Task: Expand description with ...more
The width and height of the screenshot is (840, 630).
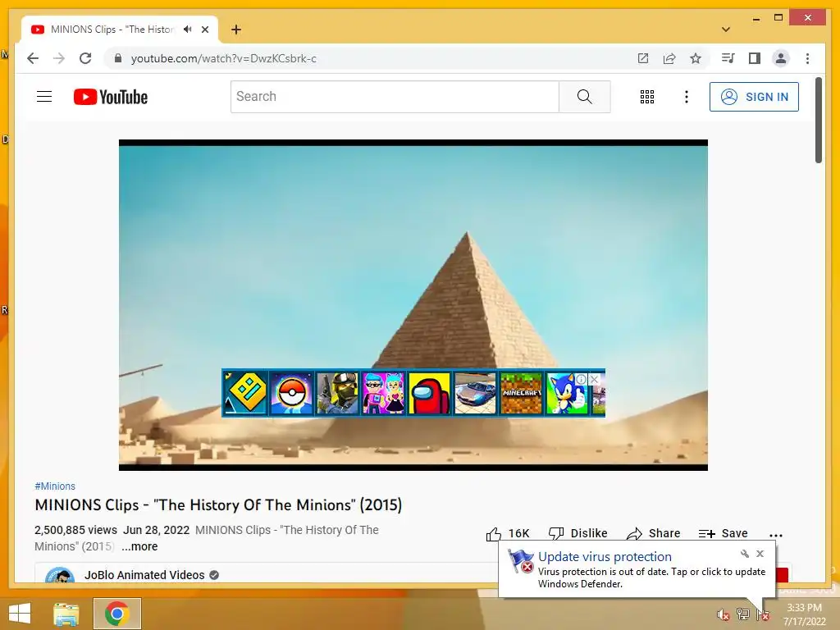Action: 139,546
